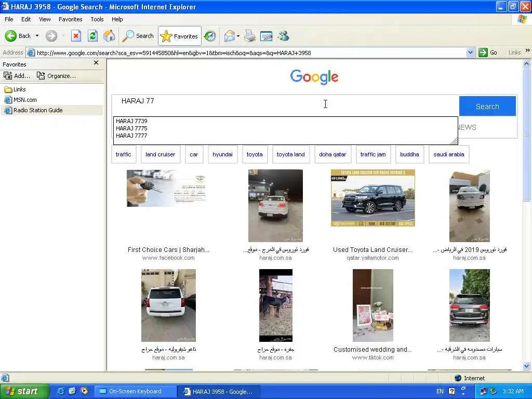The height and width of the screenshot is (399, 532).
Task: Open the Help menu
Action: (x=117, y=19)
